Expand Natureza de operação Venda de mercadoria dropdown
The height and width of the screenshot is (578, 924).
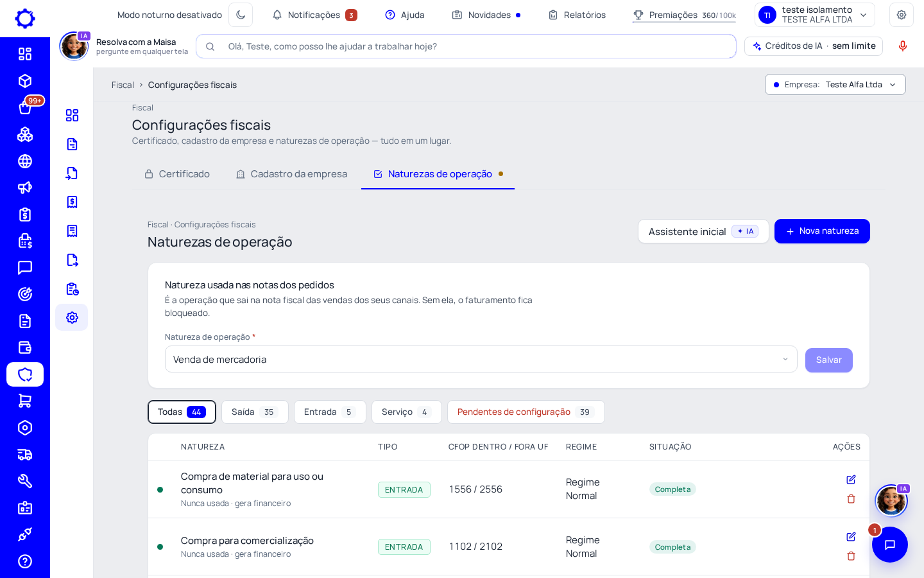point(481,360)
